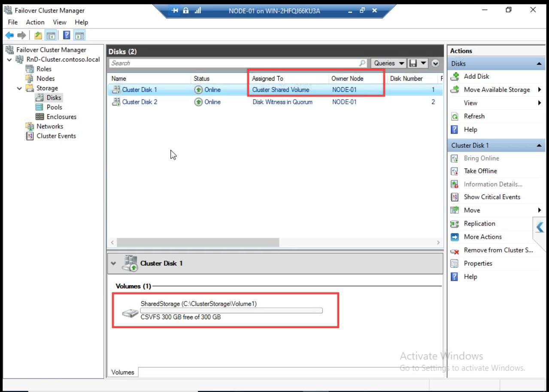Image resolution: width=549 pixels, height=392 pixels.
Task: Click Replication action
Action: (479, 224)
